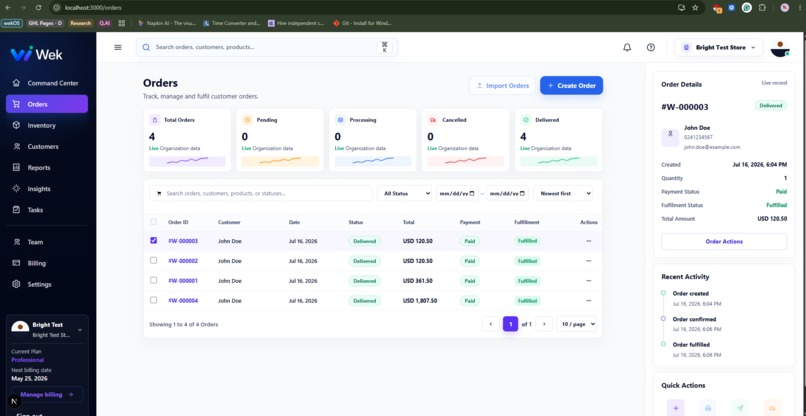This screenshot has height=416, width=806.
Task: Click the Pending card clock icon
Action: [x=247, y=120]
